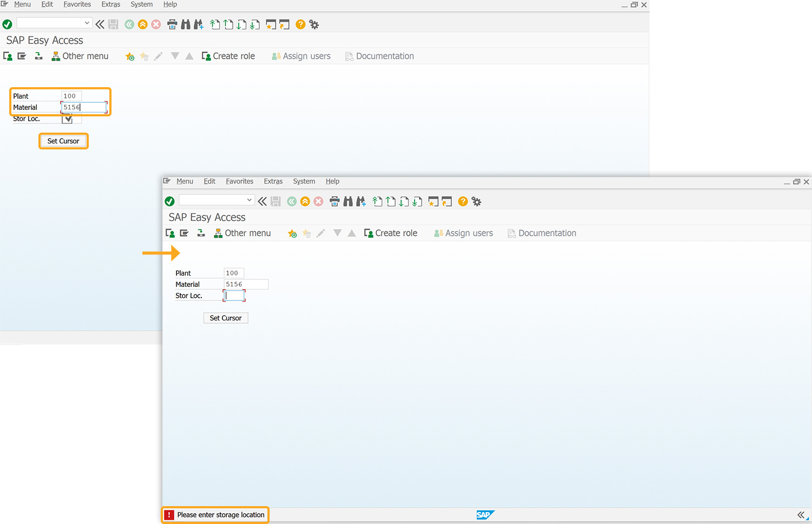Move favorite up arrow in front window
The image size is (812, 524).
pyautogui.click(x=352, y=233)
